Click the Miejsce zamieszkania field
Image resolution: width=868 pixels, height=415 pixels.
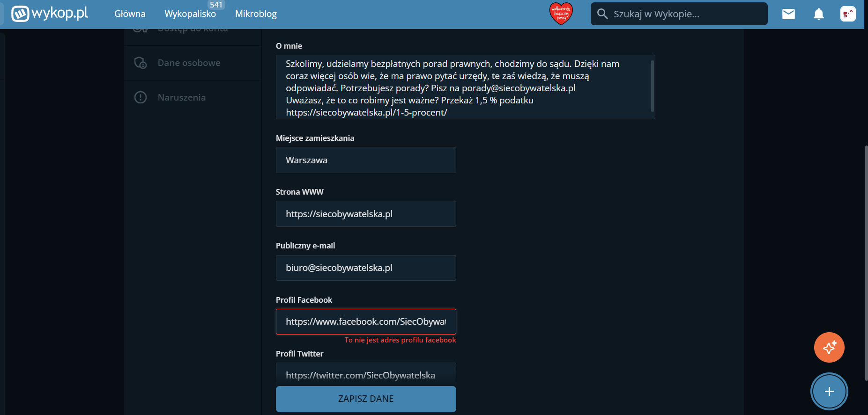(366, 160)
